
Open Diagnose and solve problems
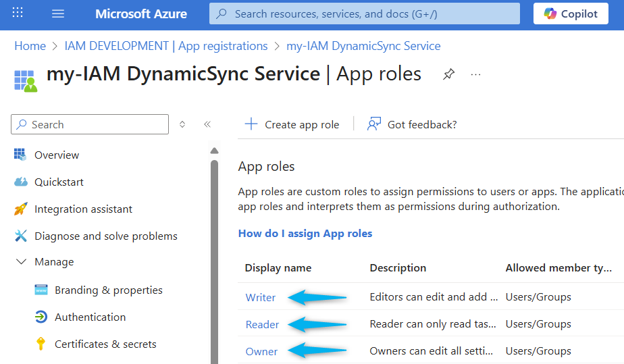coord(106,236)
